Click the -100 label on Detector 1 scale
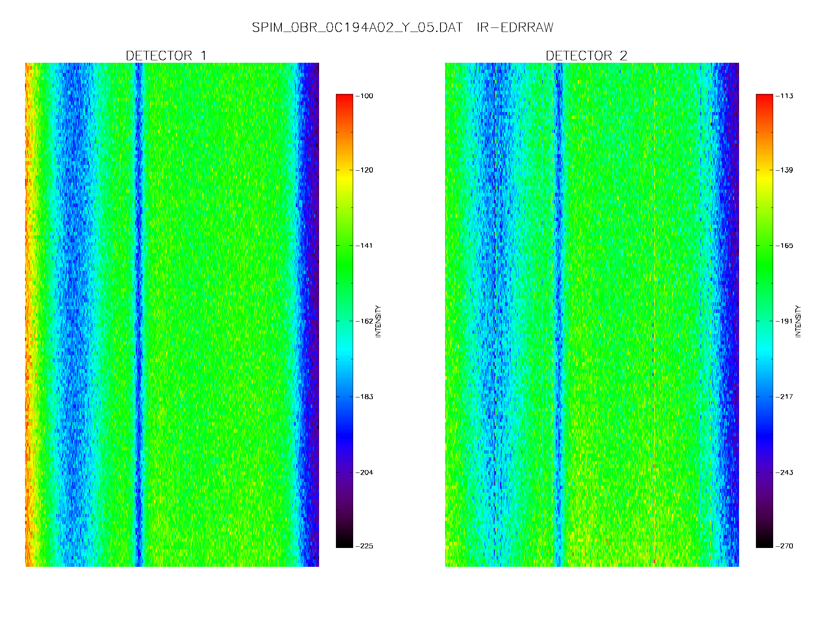The width and height of the screenshot is (840, 630). coord(364,96)
